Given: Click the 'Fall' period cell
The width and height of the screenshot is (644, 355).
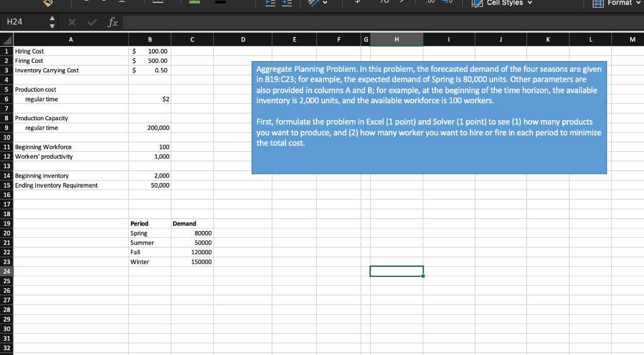Looking at the screenshot, I should click(150, 252).
